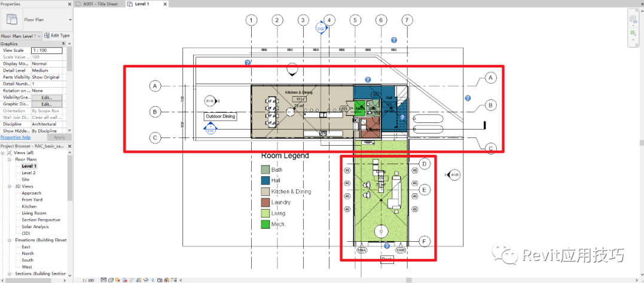The height and width of the screenshot is (283, 644).
Task: Select From Yard 3D view
Action: [x=32, y=200]
